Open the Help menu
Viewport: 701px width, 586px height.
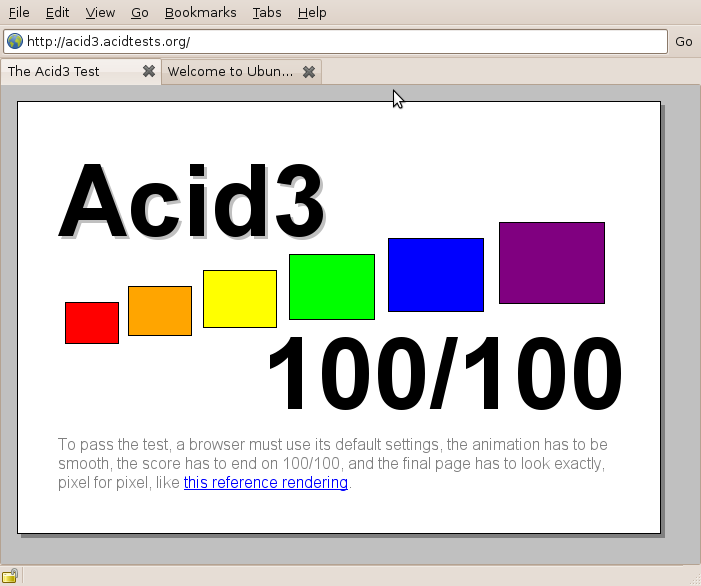point(312,13)
